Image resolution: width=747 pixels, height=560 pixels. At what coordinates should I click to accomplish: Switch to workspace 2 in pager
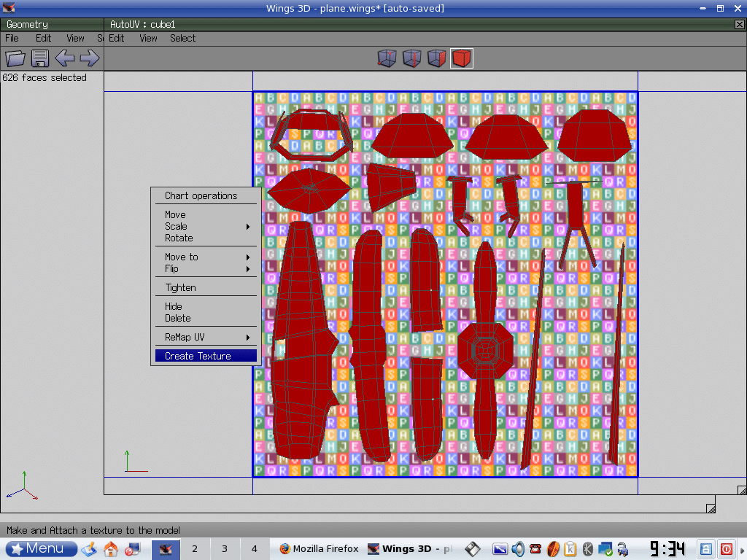(195, 549)
